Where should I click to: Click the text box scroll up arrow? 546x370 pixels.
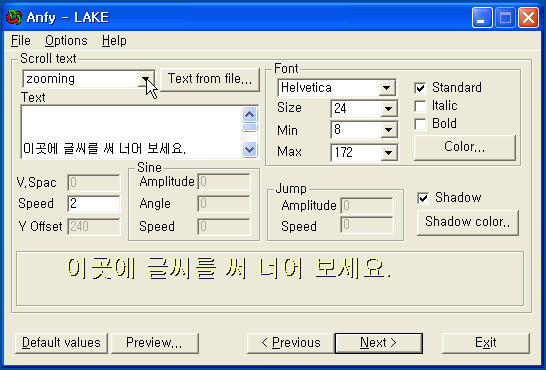249,114
